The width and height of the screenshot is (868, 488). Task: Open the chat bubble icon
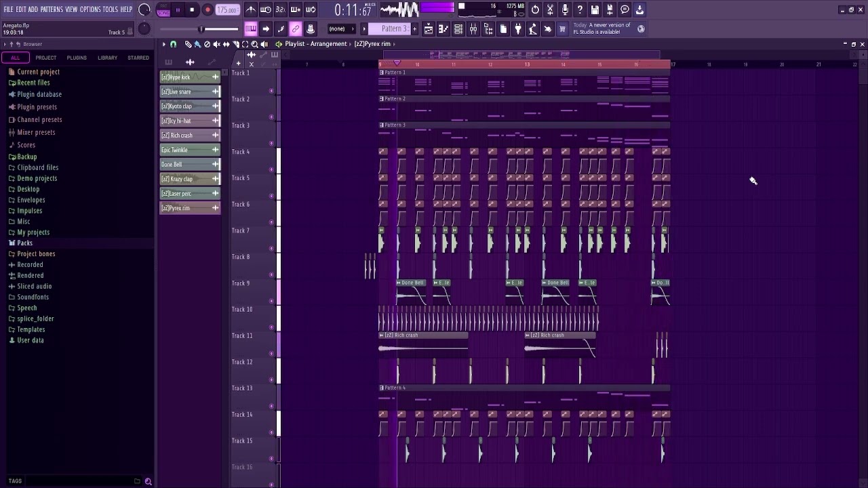(625, 9)
